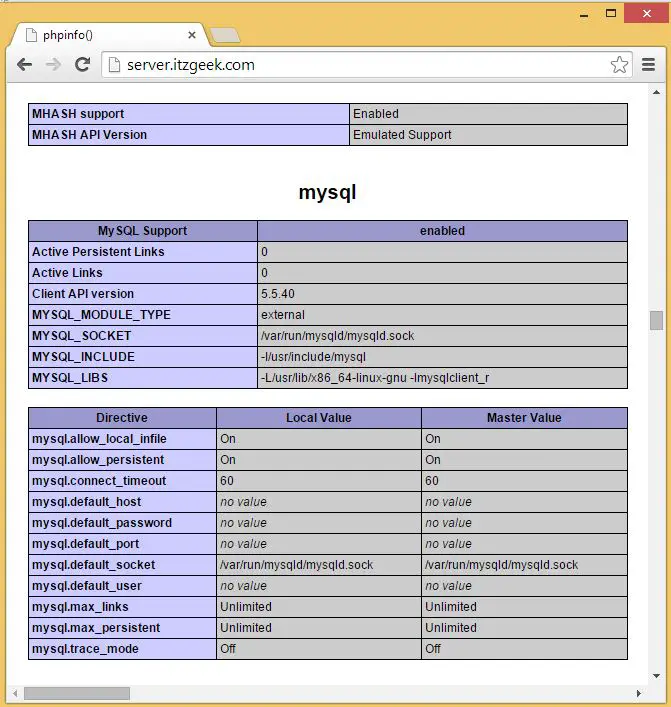
Task: Click the MHASH API Version label
Action: tap(89, 135)
